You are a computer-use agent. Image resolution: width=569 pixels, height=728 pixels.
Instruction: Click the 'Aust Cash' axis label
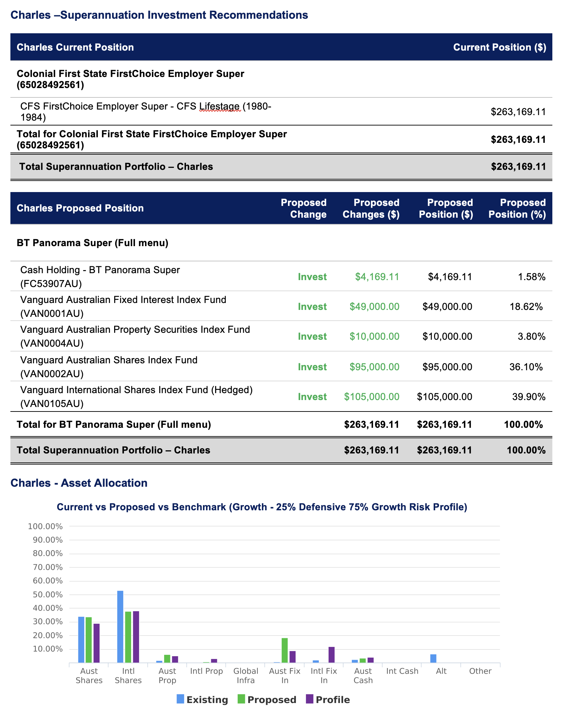363,676
